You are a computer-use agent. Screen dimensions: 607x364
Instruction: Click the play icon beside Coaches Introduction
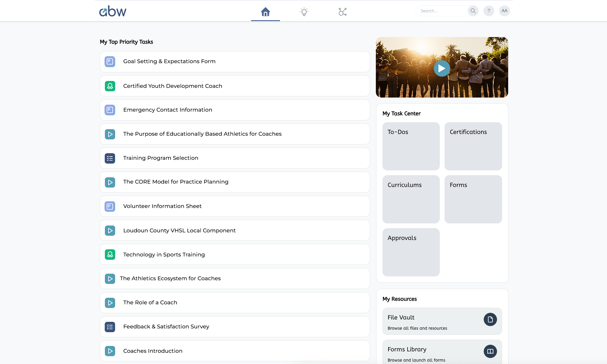pos(110,351)
